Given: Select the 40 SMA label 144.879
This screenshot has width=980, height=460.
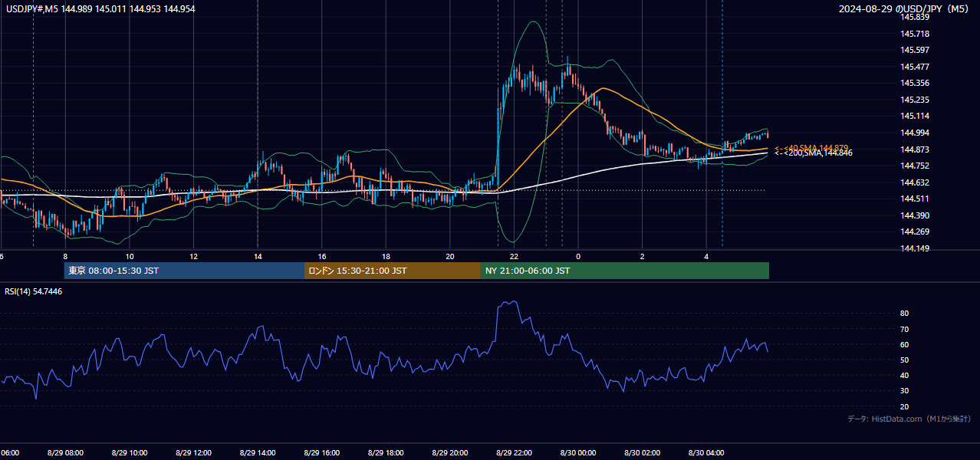Looking at the screenshot, I should click(811, 148).
